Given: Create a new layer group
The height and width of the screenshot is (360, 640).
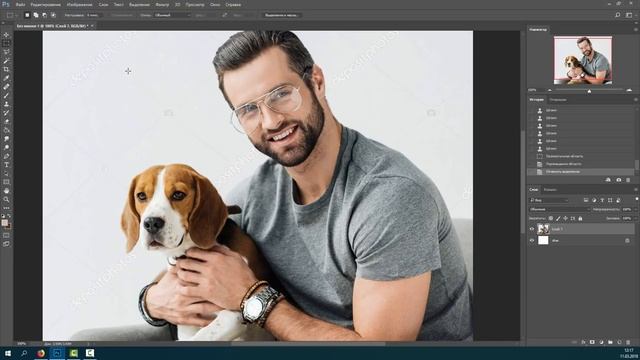Looking at the screenshot, I should (x=610, y=342).
